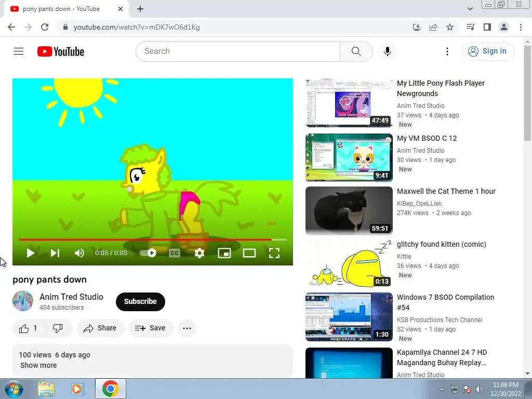Image resolution: width=532 pixels, height=399 pixels.
Task: Switch to miniplayer mode
Action: [x=224, y=253]
